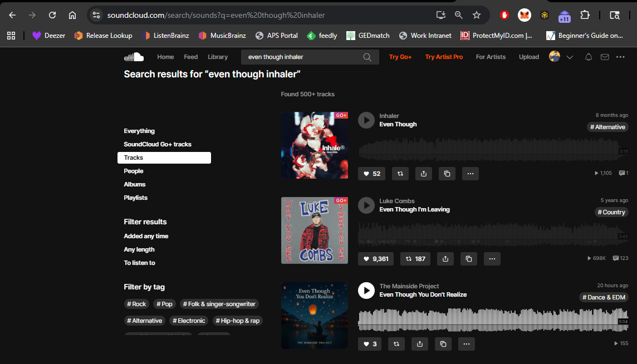637x364 pixels.
Task: Expand the Any length filter
Action: [139, 249]
